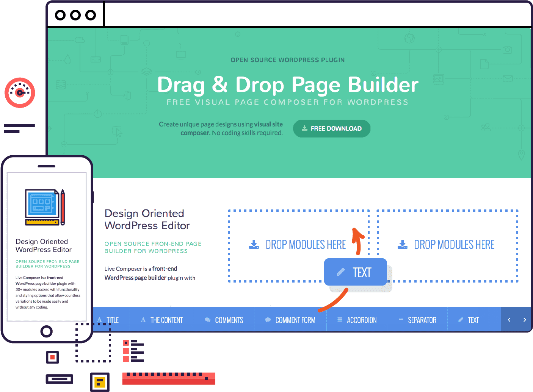This screenshot has height=392, width=533.
Task: Select the Accordion module icon
Action: (339, 320)
